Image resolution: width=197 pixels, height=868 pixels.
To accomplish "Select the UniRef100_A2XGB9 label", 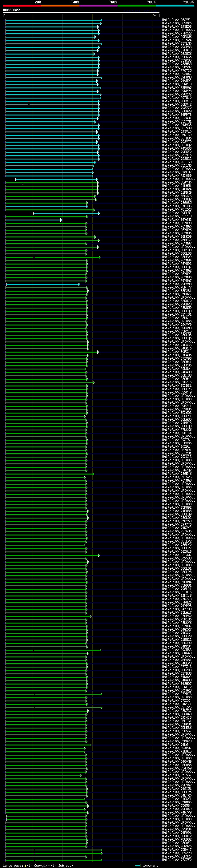I will click(x=176, y=176).
